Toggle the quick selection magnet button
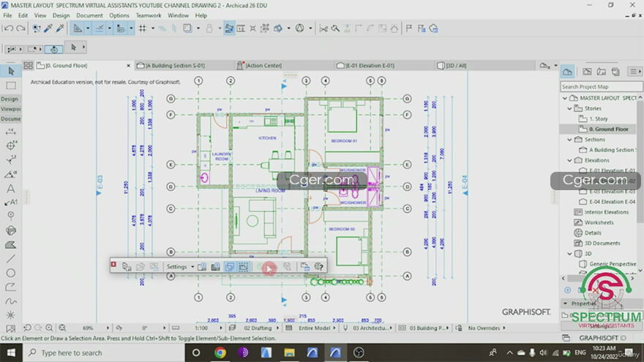The image size is (644, 362). click(x=54, y=49)
